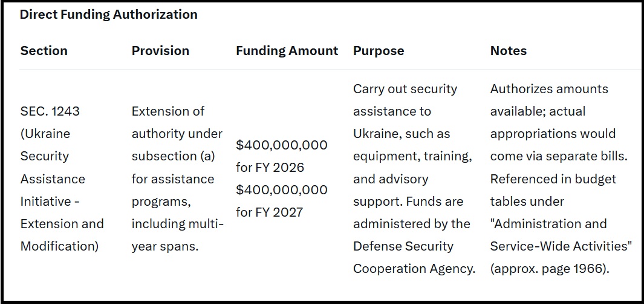Click the "Authorizes amounts" text in Notes
The image size is (644, 305).
pyautogui.click(x=549, y=89)
